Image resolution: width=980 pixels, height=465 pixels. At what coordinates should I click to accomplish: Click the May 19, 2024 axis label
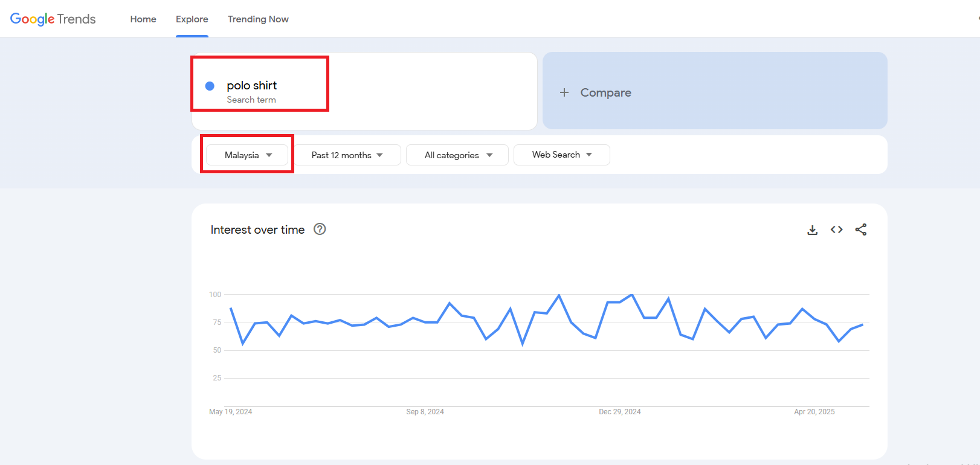(x=230, y=412)
